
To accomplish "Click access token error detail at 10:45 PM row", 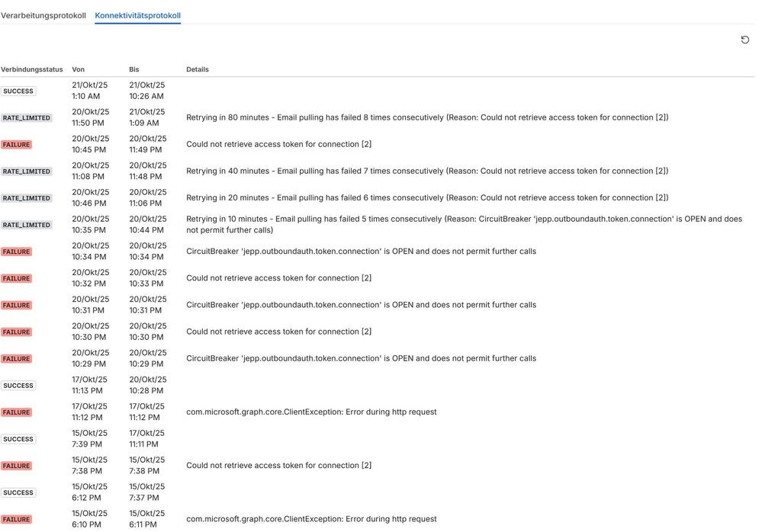I will [279, 144].
